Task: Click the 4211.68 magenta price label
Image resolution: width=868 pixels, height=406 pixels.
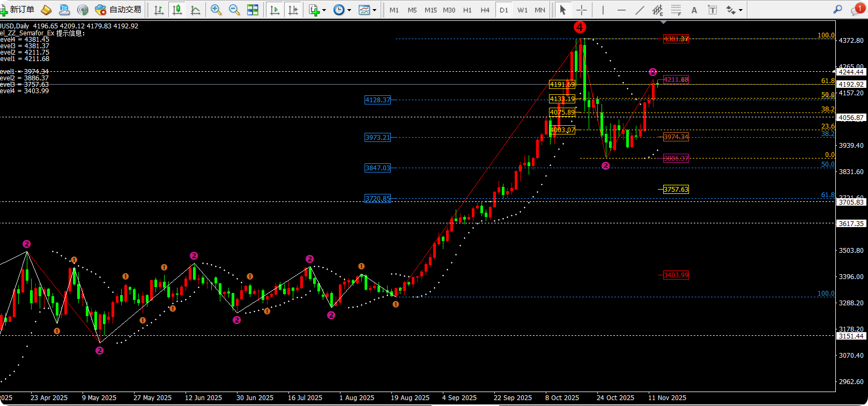Action: (676, 80)
